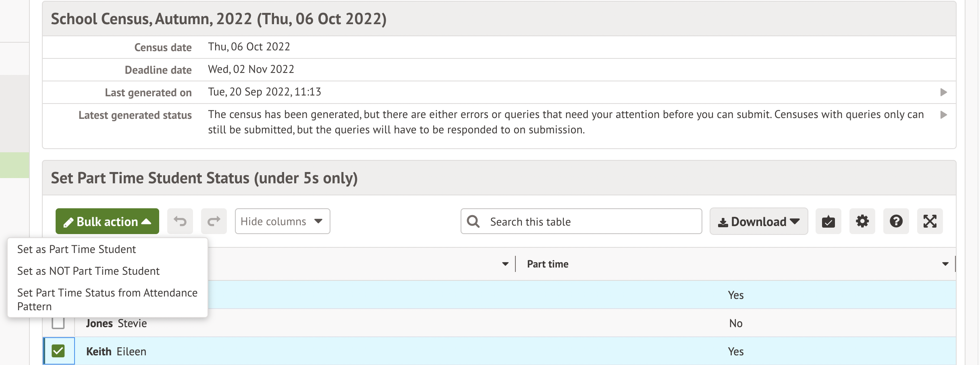Expand the Latest generated status arrow
The image size is (980, 365).
pyautogui.click(x=943, y=115)
